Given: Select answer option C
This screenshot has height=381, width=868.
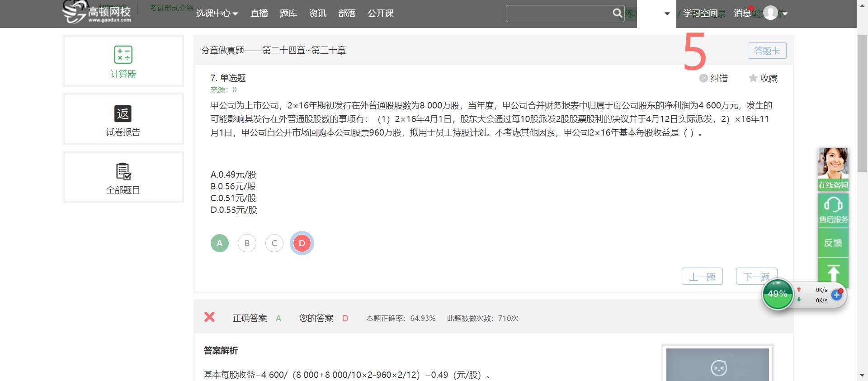Looking at the screenshot, I should coord(274,243).
